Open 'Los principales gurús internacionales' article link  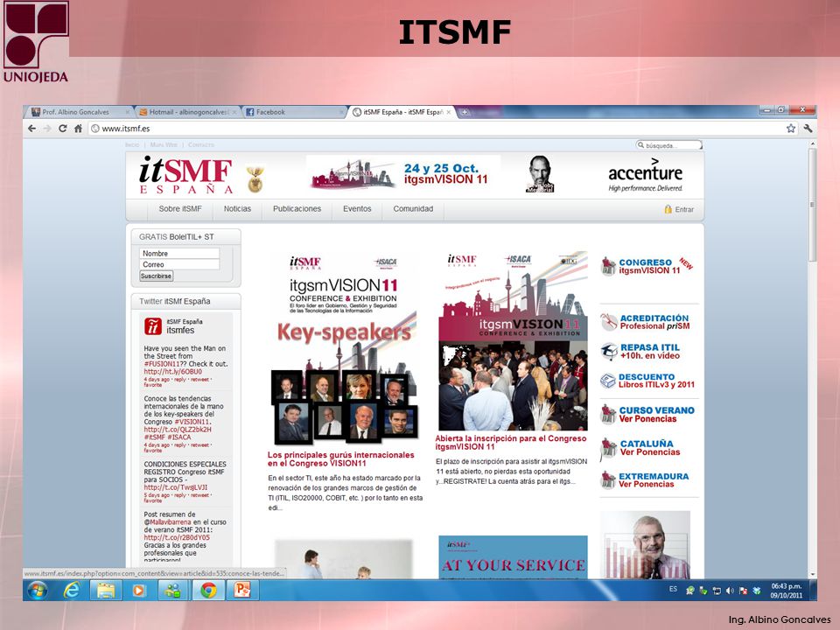340,459
